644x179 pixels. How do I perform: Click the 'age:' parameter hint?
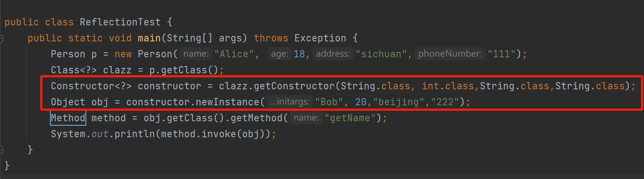(x=279, y=54)
